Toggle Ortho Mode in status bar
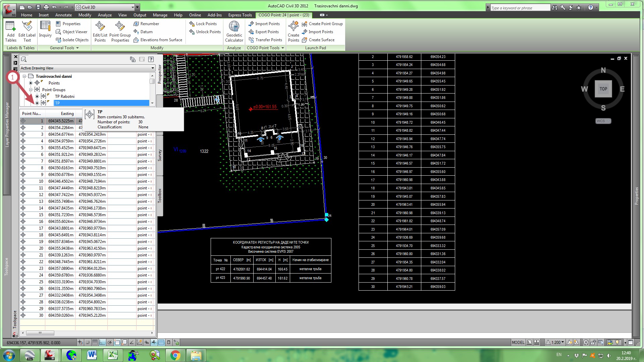 [102, 342]
